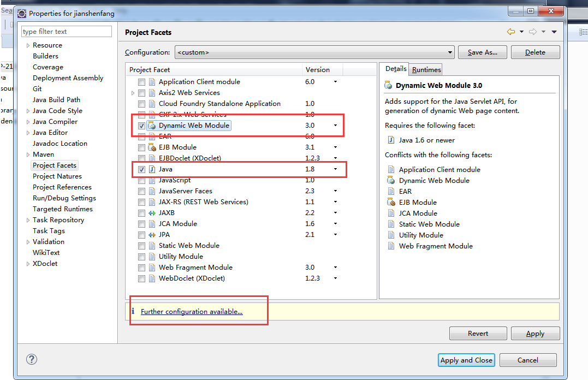The image size is (588, 380).
Task: Focus the type filter text field
Action: pos(67,32)
